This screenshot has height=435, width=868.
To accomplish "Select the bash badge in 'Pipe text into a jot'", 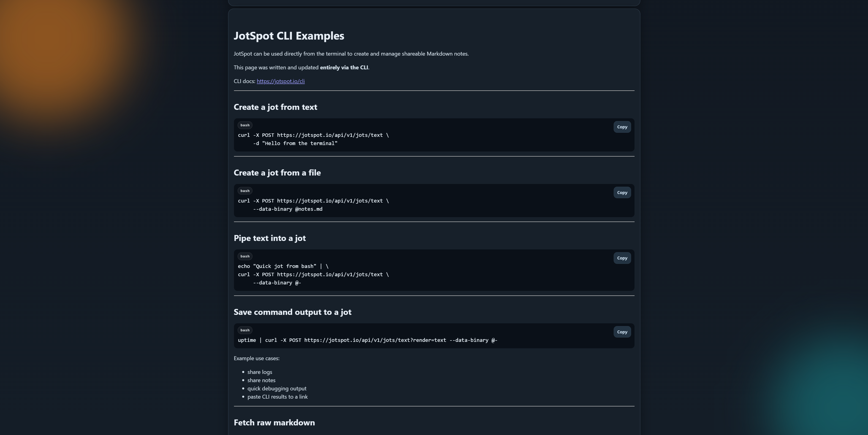I will coord(245,256).
